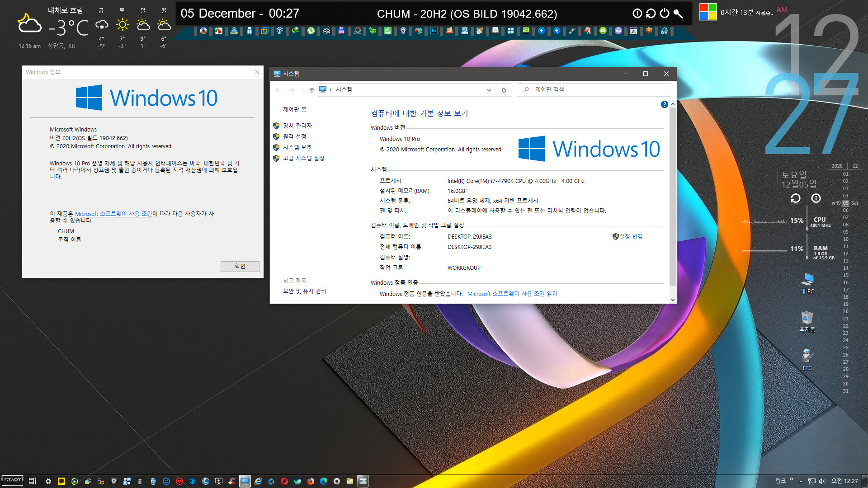Click the help question mark icon
This screenshot has width=868, height=488.
[x=664, y=104]
